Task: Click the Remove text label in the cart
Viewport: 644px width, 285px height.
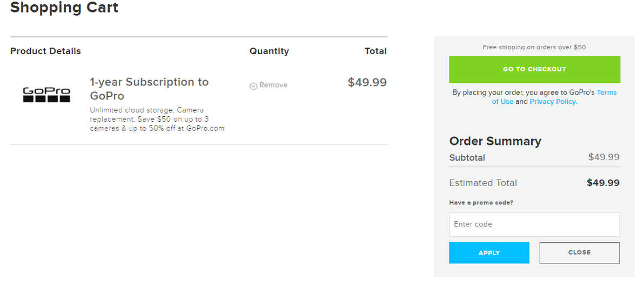Action: click(273, 85)
